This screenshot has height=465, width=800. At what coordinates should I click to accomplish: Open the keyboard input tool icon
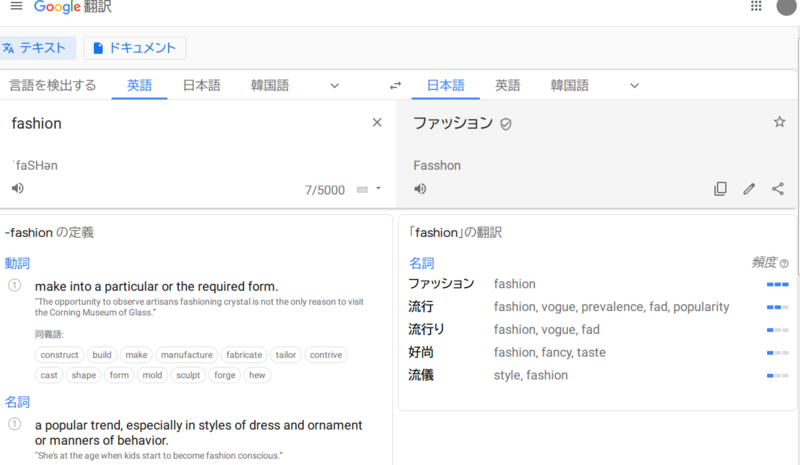[362, 190]
